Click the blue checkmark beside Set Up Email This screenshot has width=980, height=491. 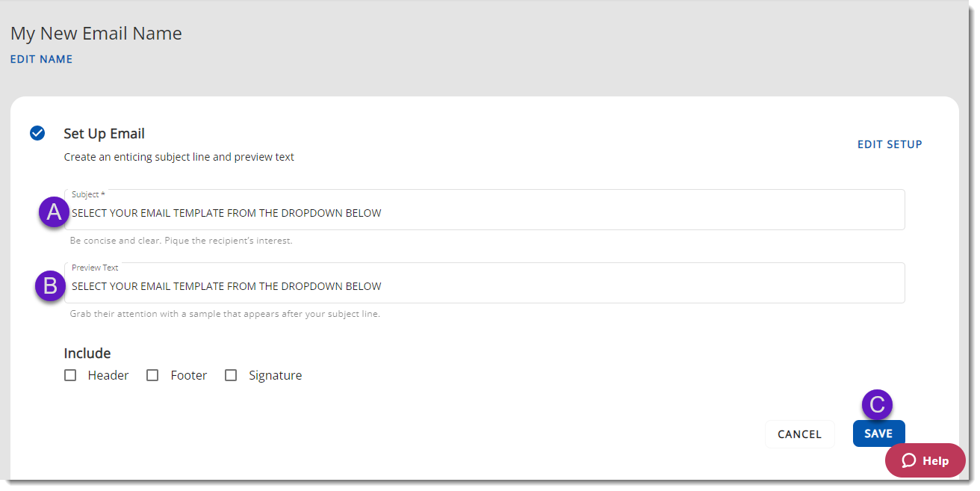(37, 133)
